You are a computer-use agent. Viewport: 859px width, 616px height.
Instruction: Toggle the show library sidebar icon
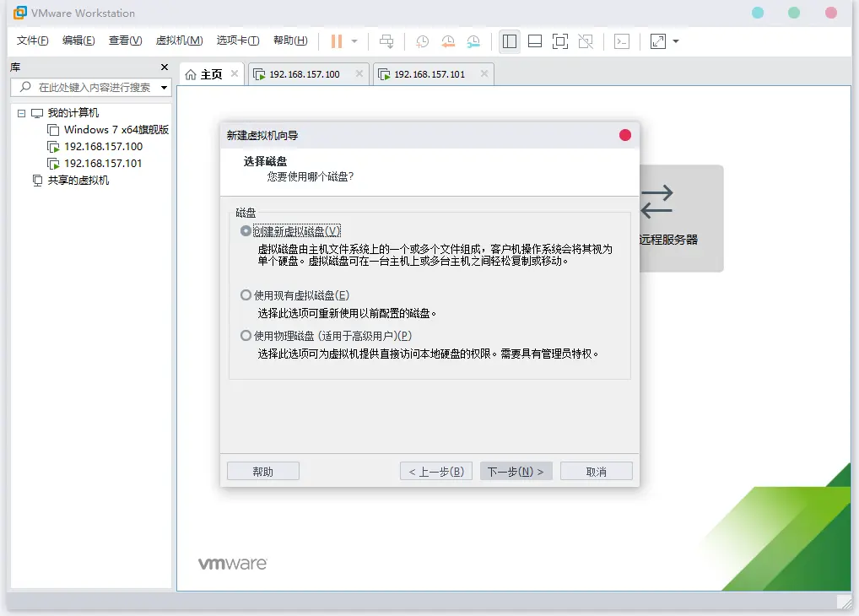tap(510, 41)
